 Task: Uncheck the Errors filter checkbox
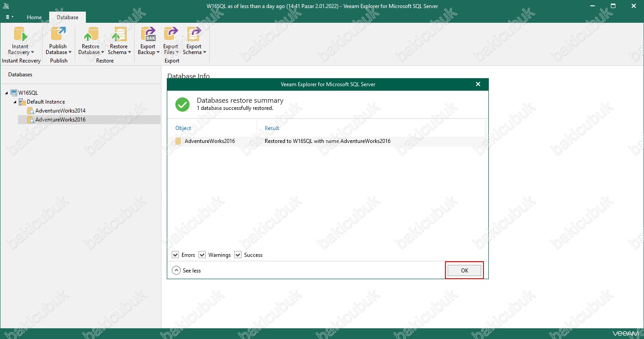coord(175,255)
